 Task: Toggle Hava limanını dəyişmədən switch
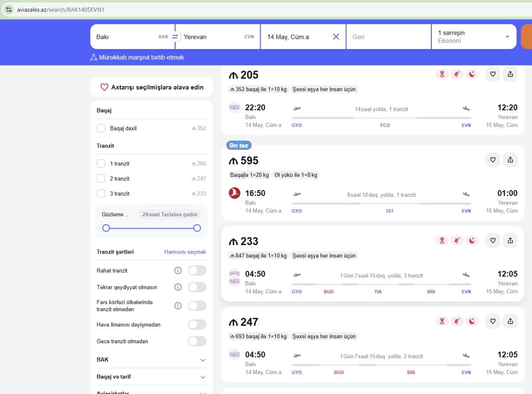click(x=197, y=324)
